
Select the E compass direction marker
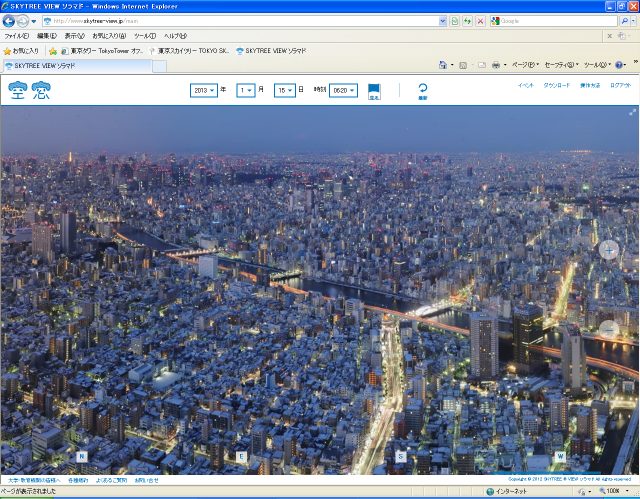coord(241,456)
